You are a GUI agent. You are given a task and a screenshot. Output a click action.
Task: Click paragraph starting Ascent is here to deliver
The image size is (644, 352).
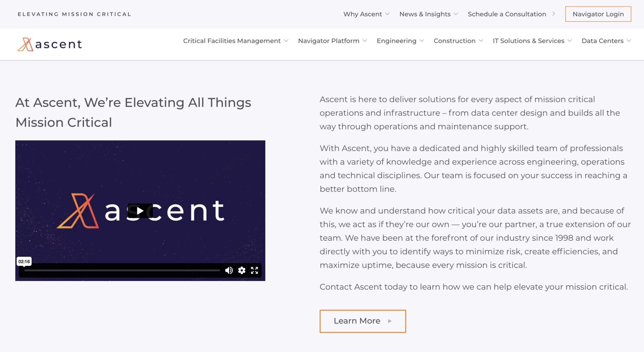470,113
